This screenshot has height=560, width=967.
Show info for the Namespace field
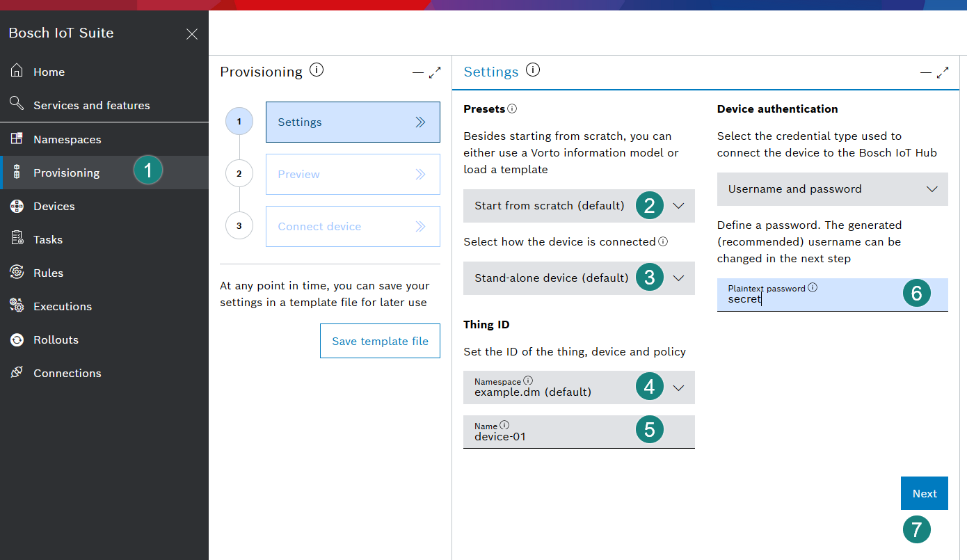point(528,381)
